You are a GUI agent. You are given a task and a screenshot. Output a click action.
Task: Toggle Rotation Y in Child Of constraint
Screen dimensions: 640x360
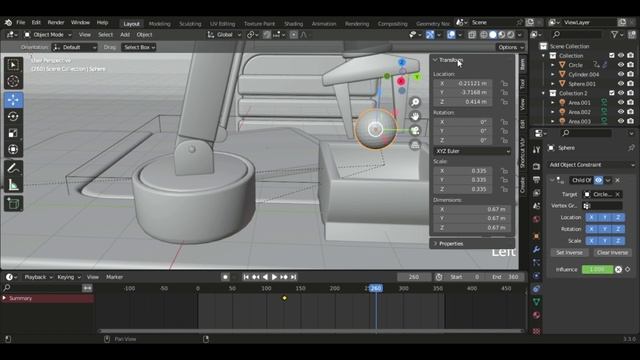605,229
